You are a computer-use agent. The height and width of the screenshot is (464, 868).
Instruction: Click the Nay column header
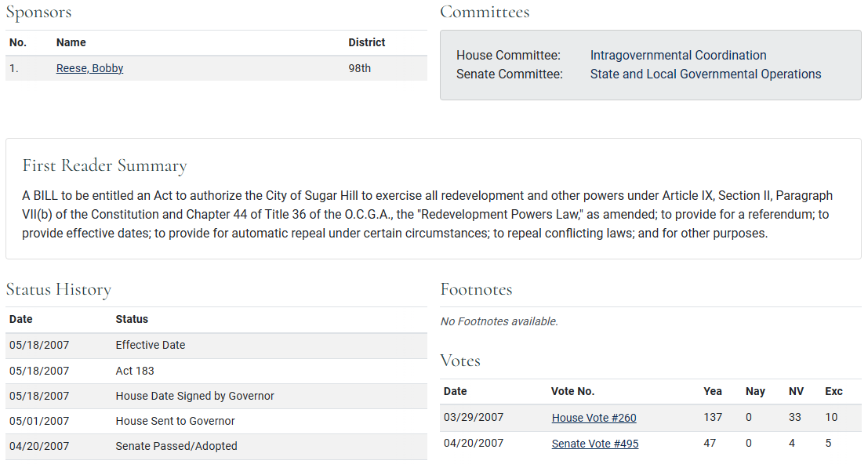[x=755, y=392]
